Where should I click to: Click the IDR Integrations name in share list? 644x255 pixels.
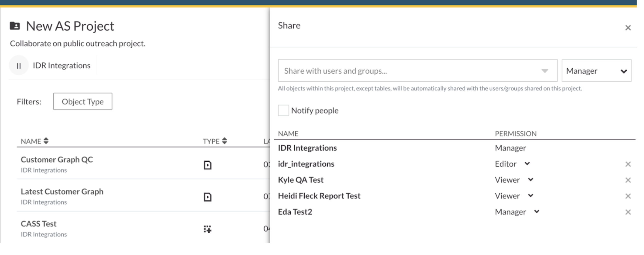pos(308,148)
